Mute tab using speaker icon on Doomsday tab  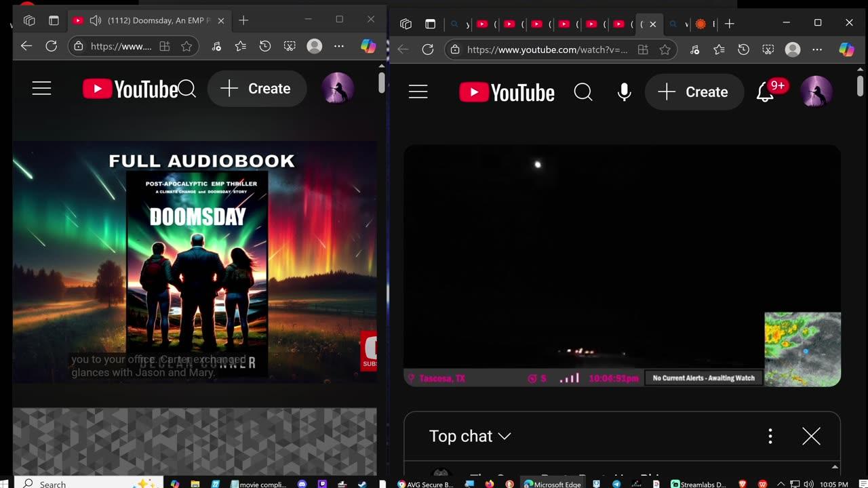click(x=96, y=20)
